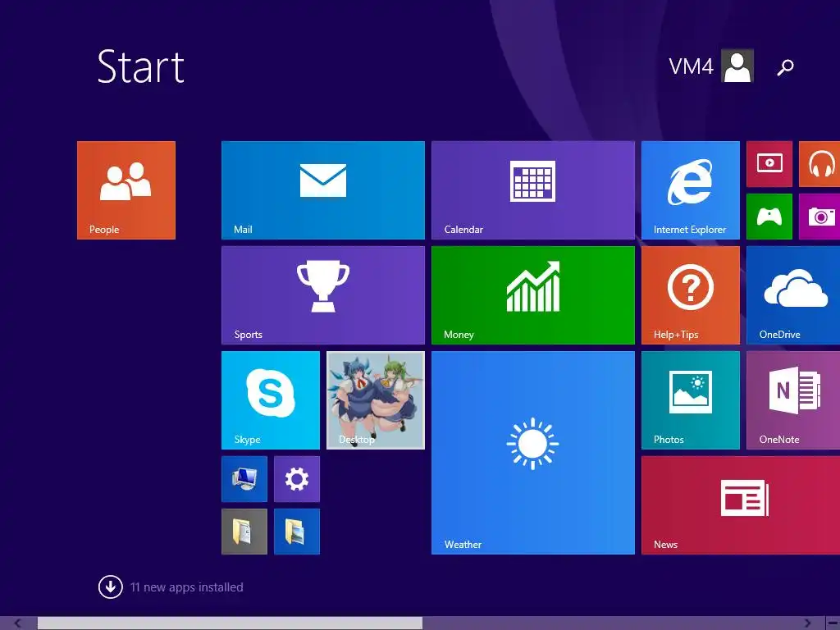This screenshot has height=630, width=840.
Task: Open Internet Explorer tile
Action: tap(691, 190)
